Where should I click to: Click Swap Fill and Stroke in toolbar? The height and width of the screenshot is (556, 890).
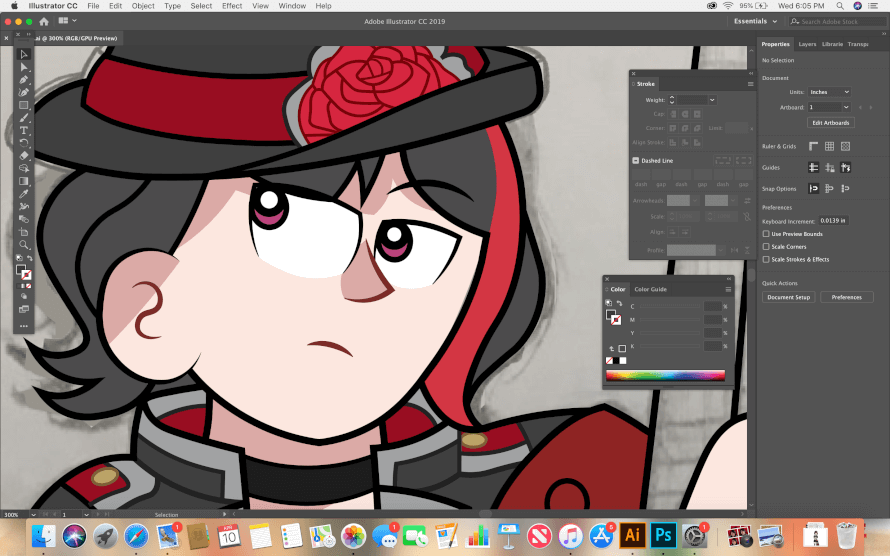(30, 258)
